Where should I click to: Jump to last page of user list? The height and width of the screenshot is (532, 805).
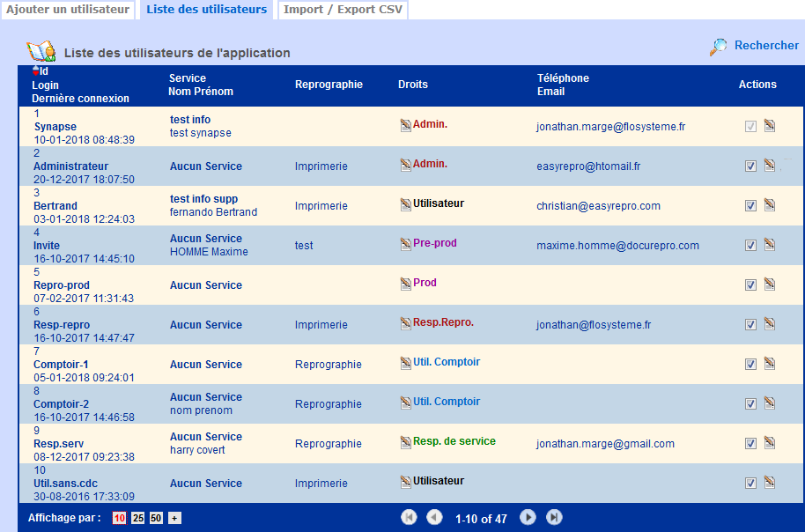click(x=554, y=518)
